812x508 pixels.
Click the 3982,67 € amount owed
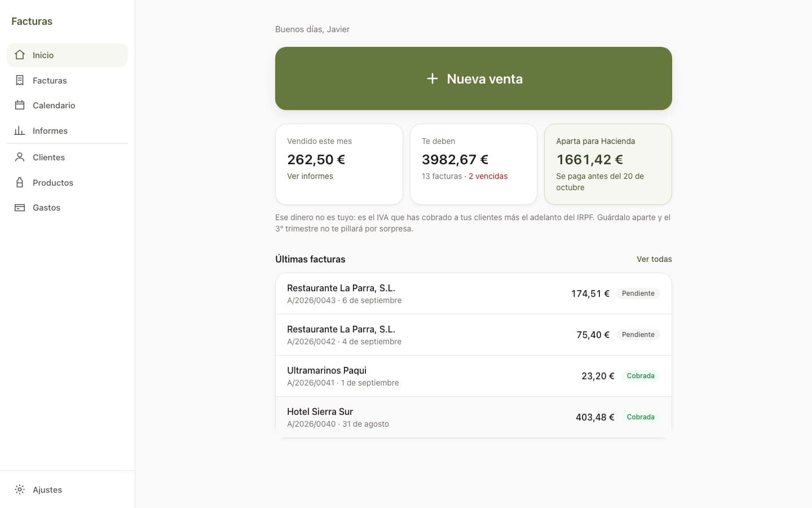455,159
